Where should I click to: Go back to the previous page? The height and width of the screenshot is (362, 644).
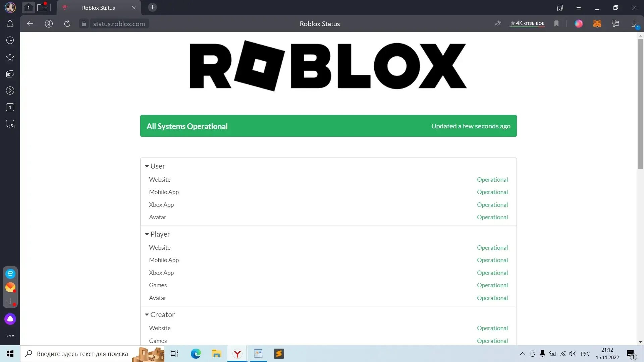tap(30, 24)
